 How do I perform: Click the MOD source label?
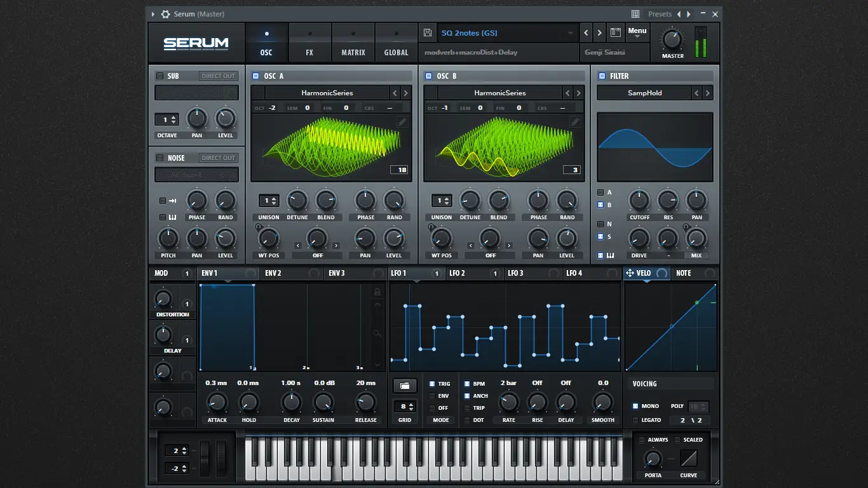[161, 273]
